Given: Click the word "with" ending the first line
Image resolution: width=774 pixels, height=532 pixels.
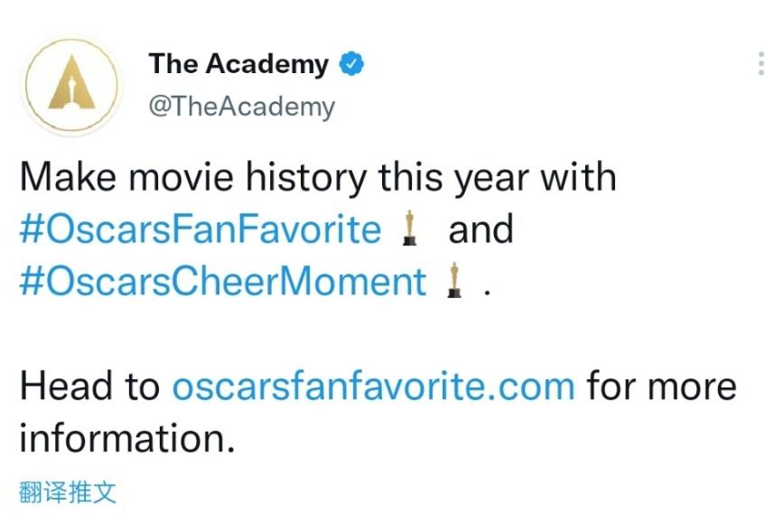Looking at the screenshot, I should (x=578, y=176).
